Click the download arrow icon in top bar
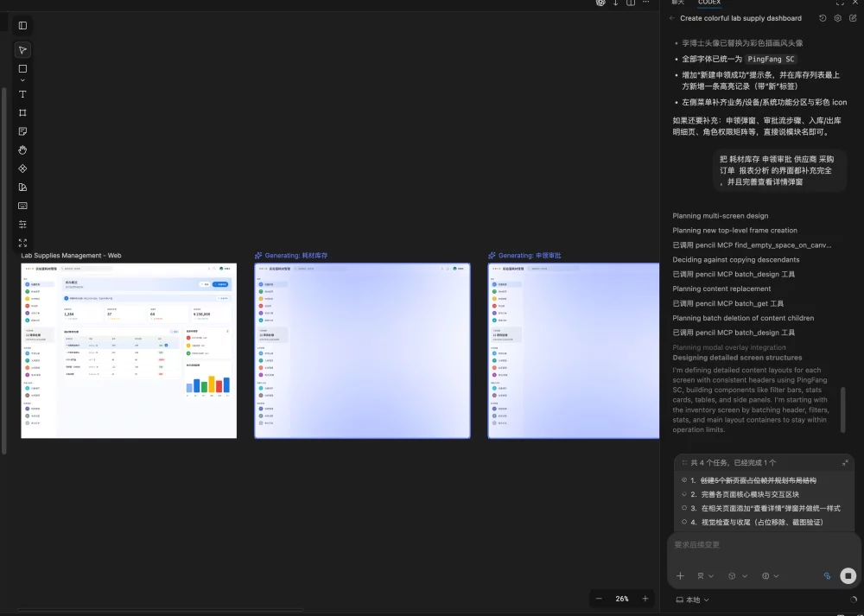Image resolution: width=864 pixels, height=616 pixels. 615,3
